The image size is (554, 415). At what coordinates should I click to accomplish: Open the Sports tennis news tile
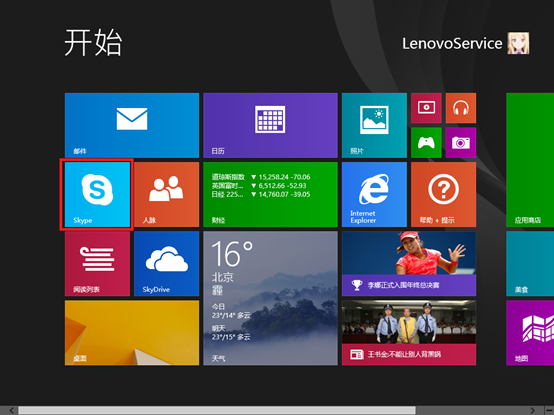coord(409,264)
